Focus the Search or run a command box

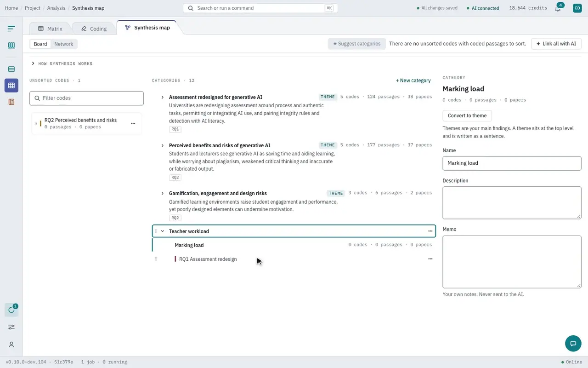(x=260, y=8)
